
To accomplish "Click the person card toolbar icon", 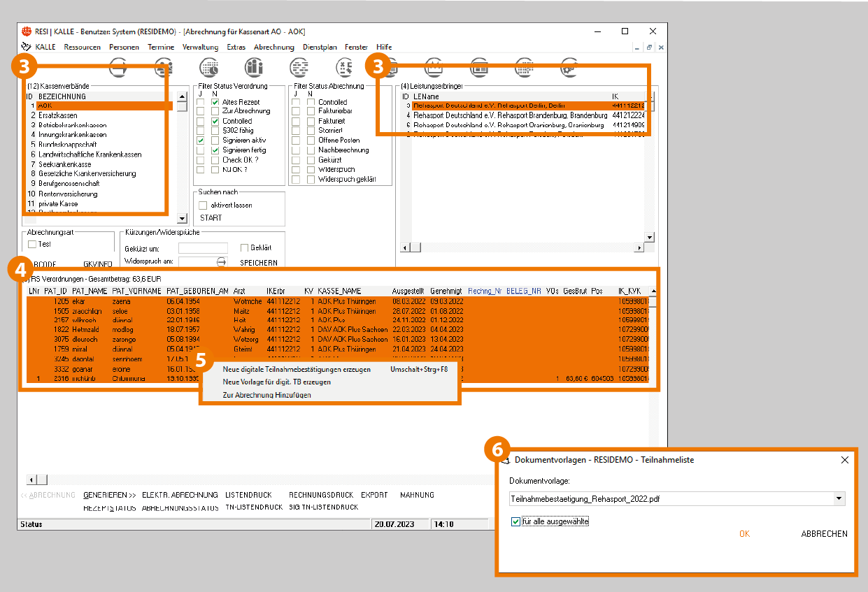I will pyautogui.click(x=164, y=67).
